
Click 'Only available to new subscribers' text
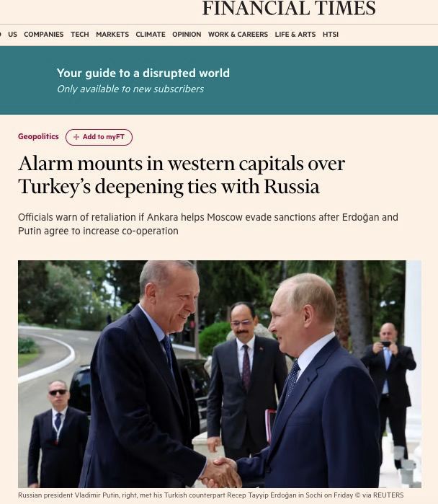pos(130,89)
